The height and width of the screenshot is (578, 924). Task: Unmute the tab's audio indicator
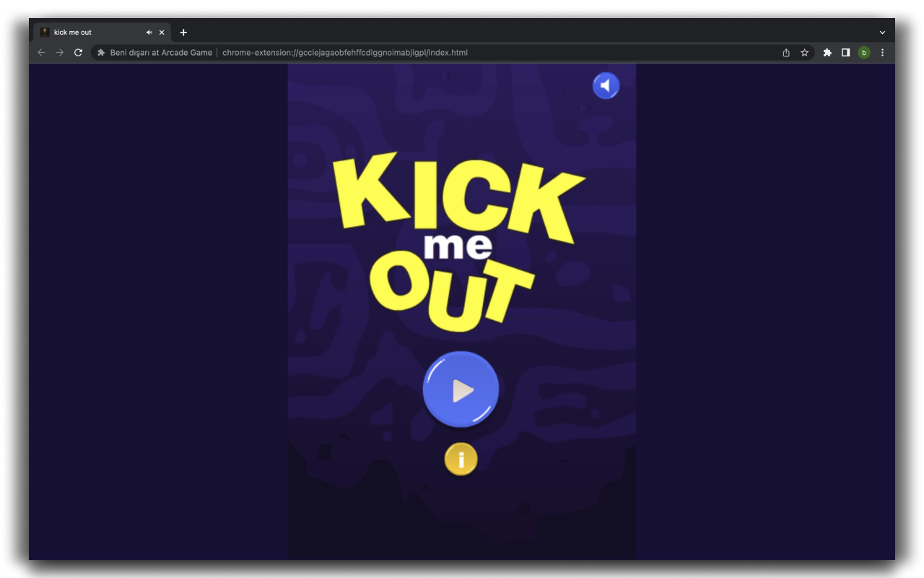click(x=149, y=32)
